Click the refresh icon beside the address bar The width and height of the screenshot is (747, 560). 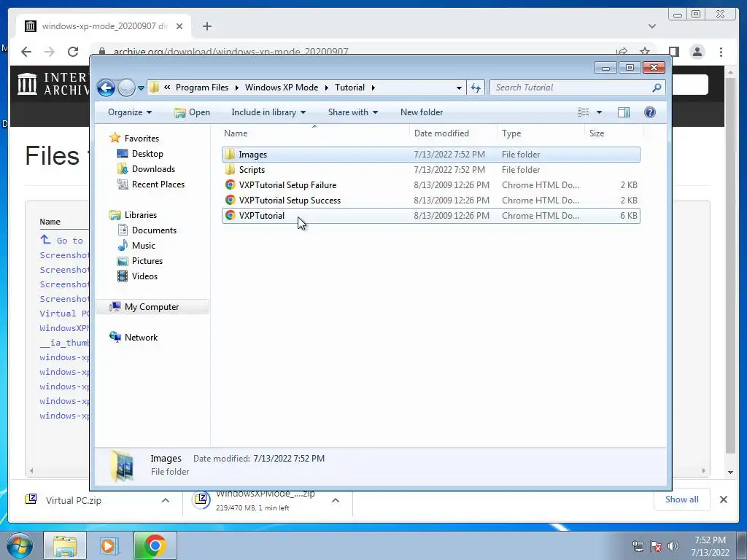[476, 87]
